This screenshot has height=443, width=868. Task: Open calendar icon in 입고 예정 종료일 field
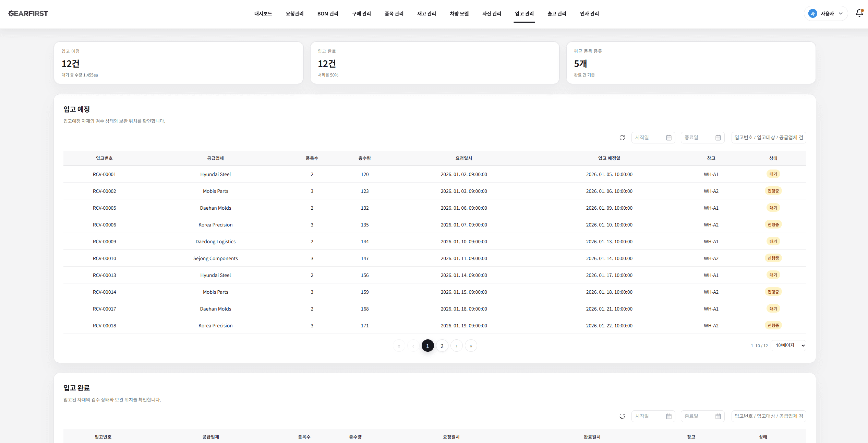pos(718,138)
